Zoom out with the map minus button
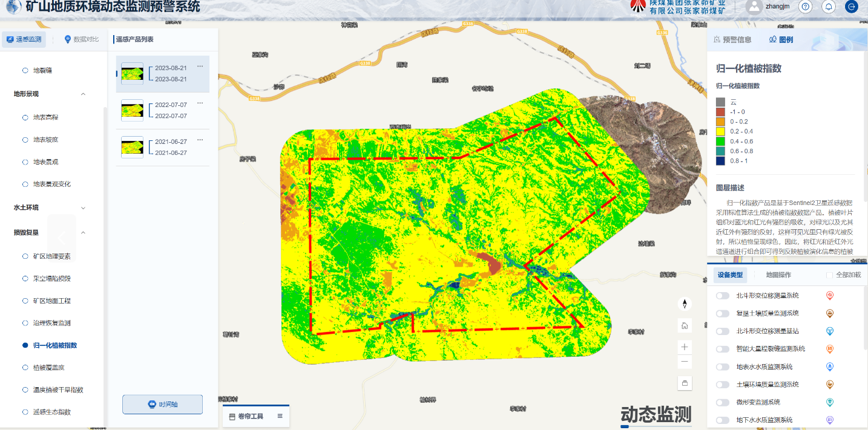Viewport: 868px width, 430px height. [685, 361]
